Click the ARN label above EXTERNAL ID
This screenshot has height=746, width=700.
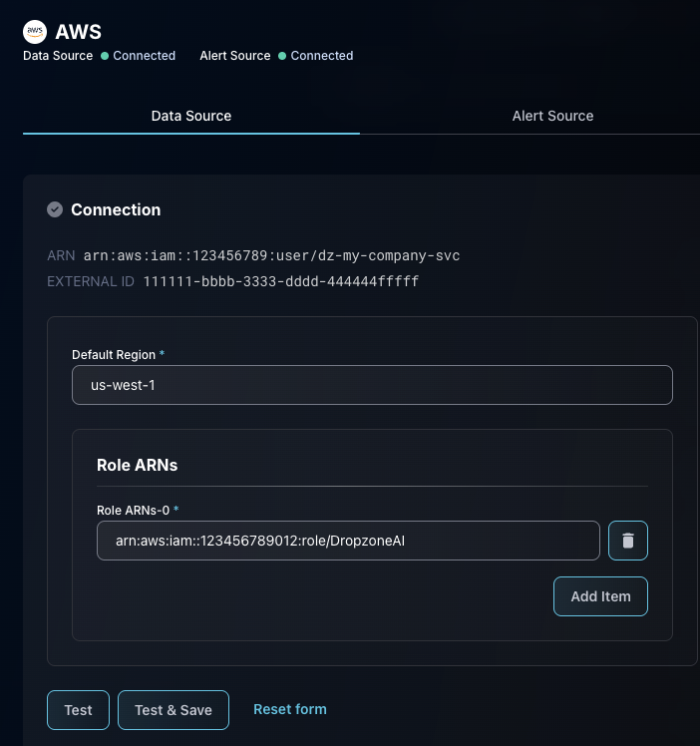(61, 255)
